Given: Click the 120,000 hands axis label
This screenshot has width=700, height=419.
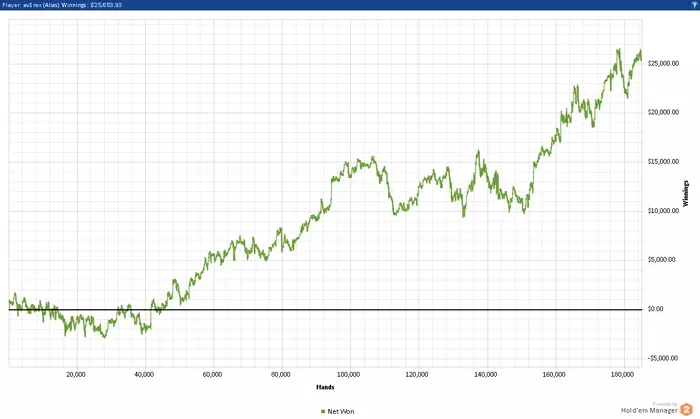Looking at the screenshot, I should [x=417, y=375].
